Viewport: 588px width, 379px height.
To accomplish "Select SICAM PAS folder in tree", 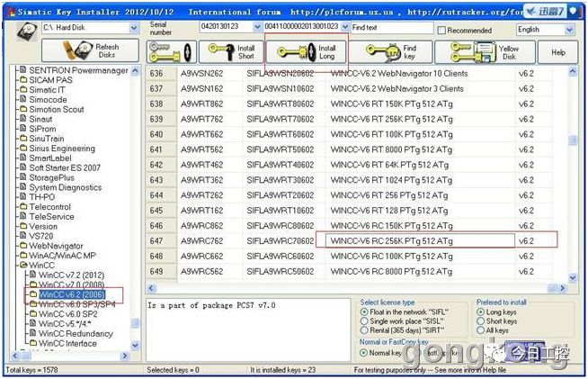I will tap(50, 80).
